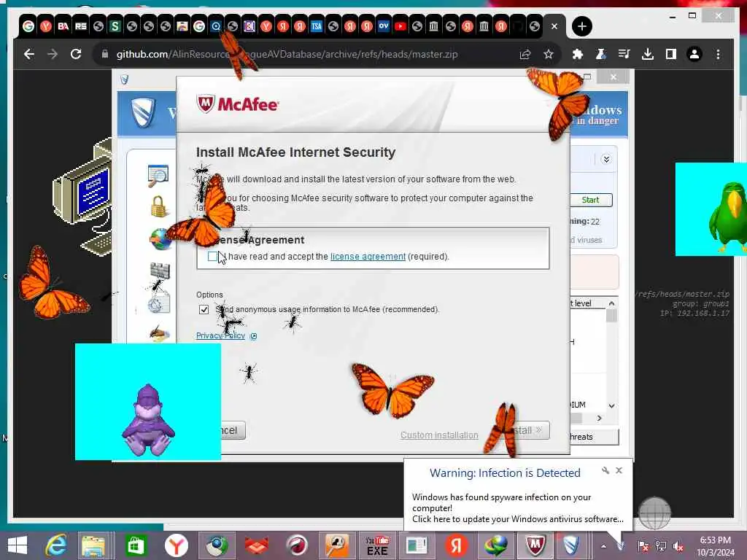
Task: Open the McAfee Privacy Policy link
Action: pos(220,335)
